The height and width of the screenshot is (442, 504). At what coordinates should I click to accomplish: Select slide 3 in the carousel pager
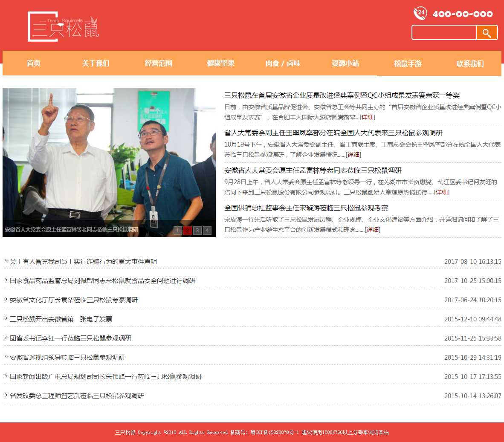click(x=197, y=231)
